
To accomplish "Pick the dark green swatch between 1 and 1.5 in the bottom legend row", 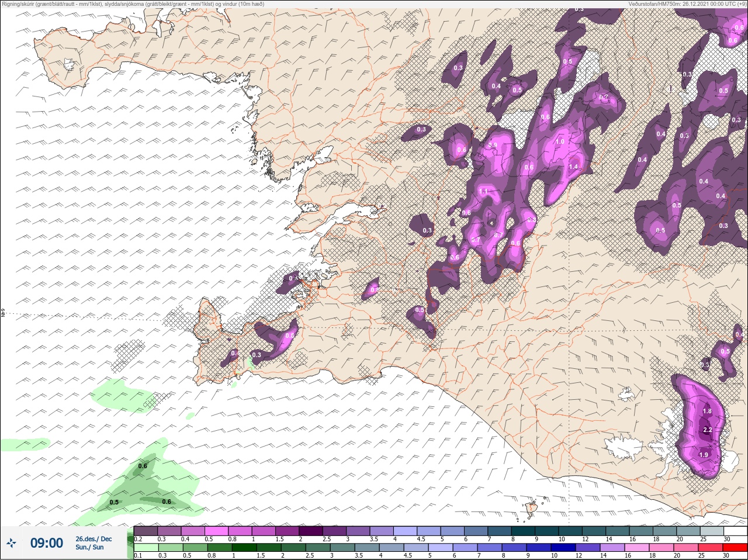I will pyautogui.click(x=243, y=548).
